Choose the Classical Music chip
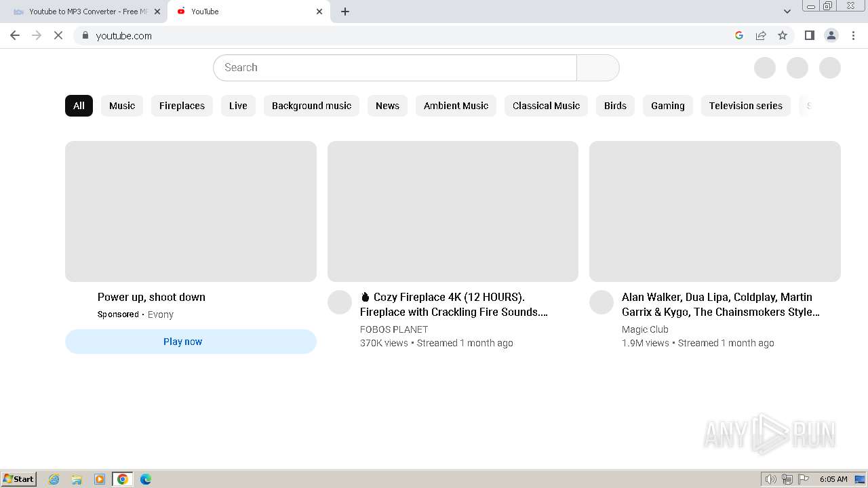868x488 pixels. (x=546, y=106)
